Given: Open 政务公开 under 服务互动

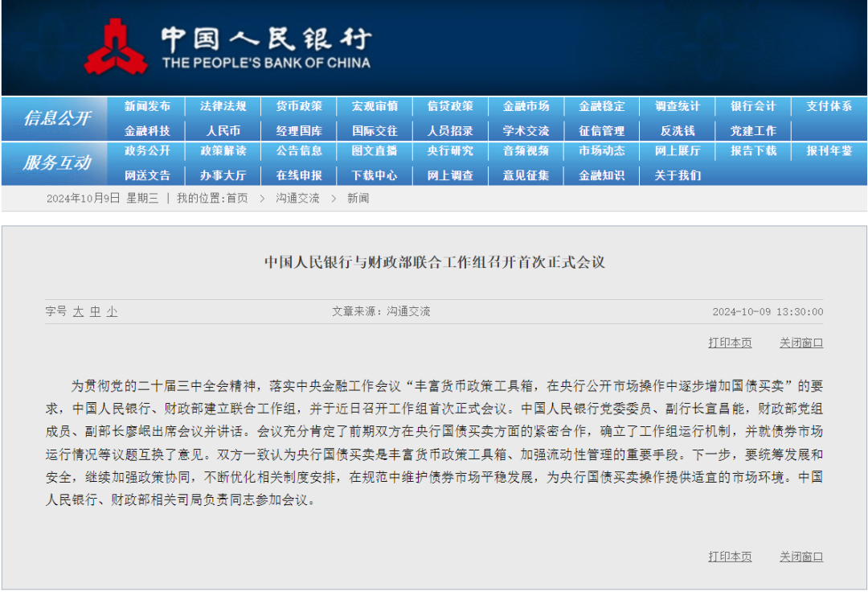Looking at the screenshot, I should point(147,150).
